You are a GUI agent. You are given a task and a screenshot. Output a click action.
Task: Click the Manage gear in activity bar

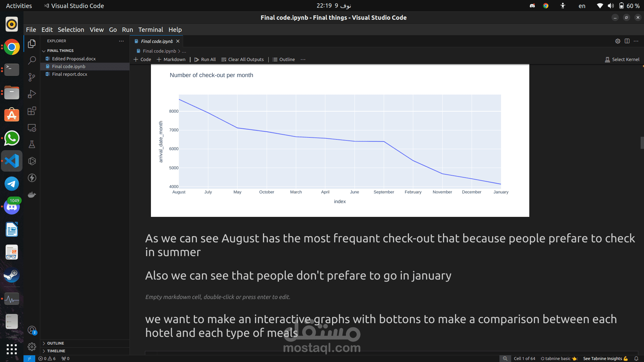click(x=32, y=347)
